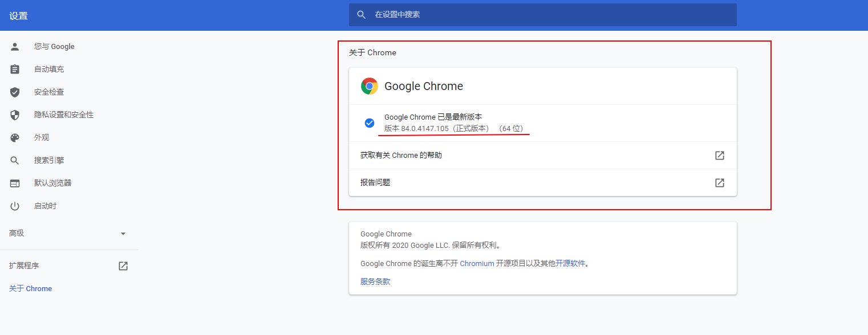The width and height of the screenshot is (868, 335).
Task: Click the Google Chrome title beside the logo
Action: coord(424,86)
